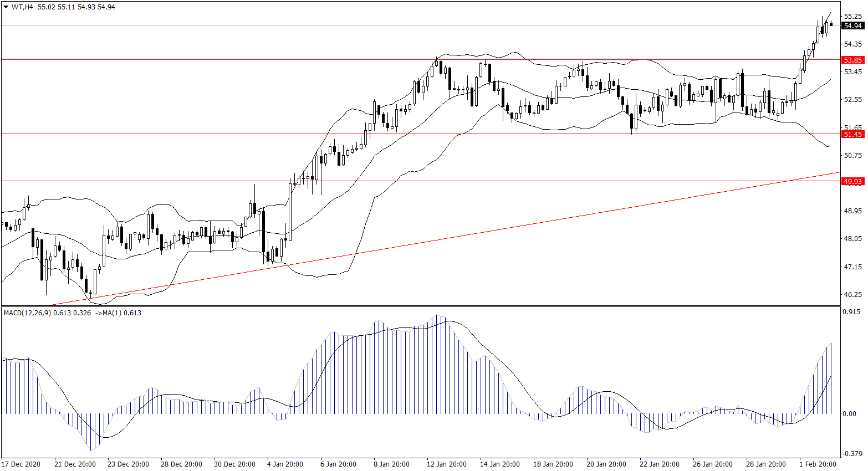This screenshot has width=868, height=471.
Task: Click the 1 Feb 20:00 time axis label
Action: click(818, 464)
